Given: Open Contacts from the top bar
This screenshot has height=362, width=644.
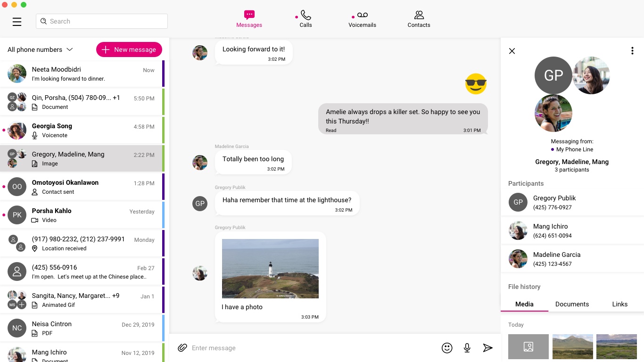Looking at the screenshot, I should tap(419, 19).
